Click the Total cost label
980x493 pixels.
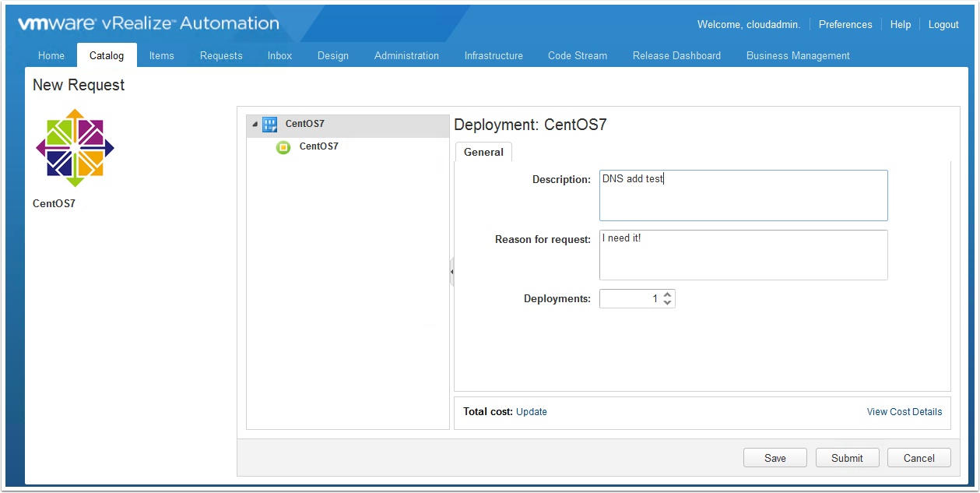488,412
